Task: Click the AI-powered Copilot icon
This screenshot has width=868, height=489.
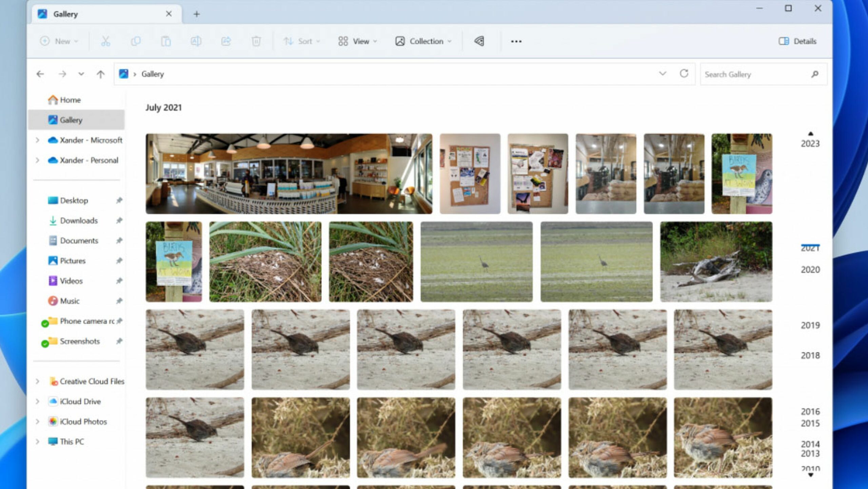Action: (479, 41)
